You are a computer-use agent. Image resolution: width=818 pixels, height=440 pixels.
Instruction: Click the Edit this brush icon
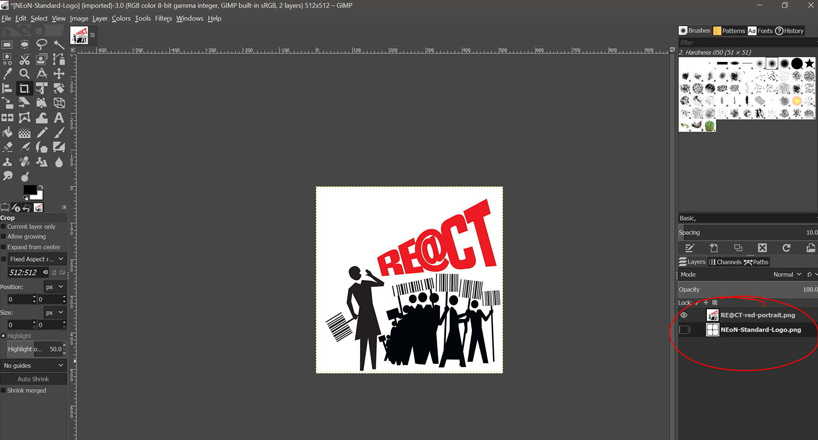690,247
